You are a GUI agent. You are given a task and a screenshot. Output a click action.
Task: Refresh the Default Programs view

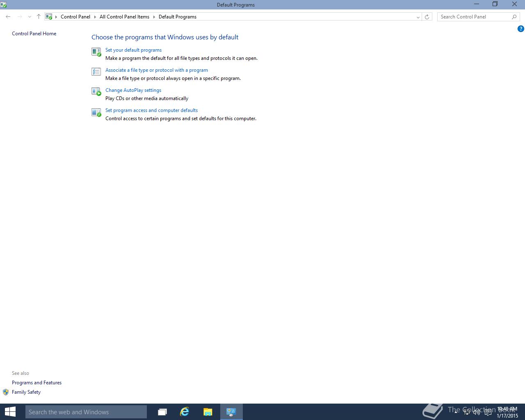tap(427, 17)
